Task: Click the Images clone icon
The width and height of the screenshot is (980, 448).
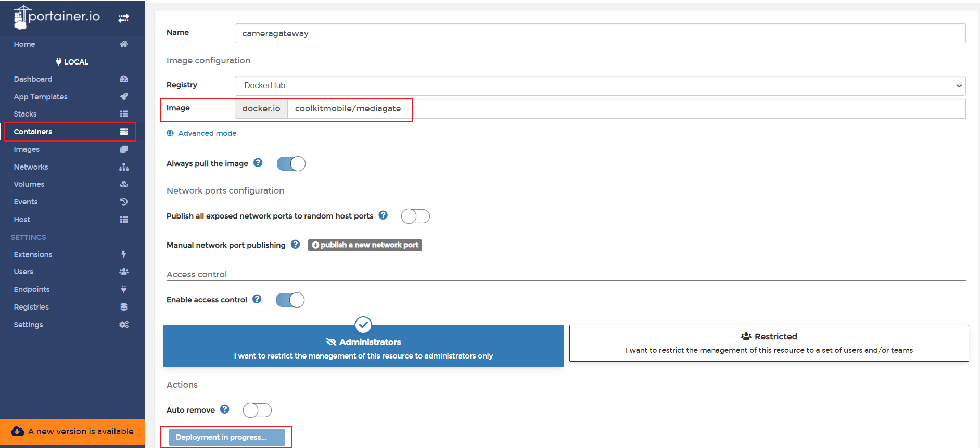Action: coord(124,149)
